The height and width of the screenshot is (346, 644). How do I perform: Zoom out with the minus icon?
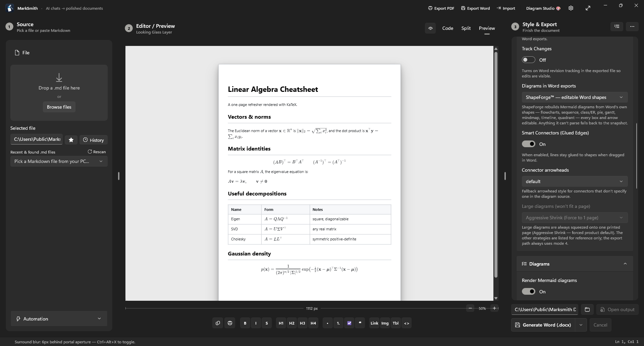[x=470, y=308]
